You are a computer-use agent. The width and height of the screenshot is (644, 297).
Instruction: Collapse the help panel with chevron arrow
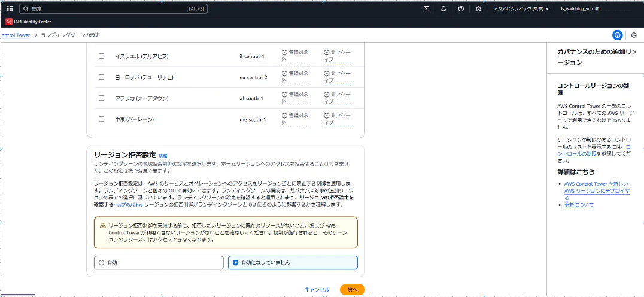pos(634,51)
